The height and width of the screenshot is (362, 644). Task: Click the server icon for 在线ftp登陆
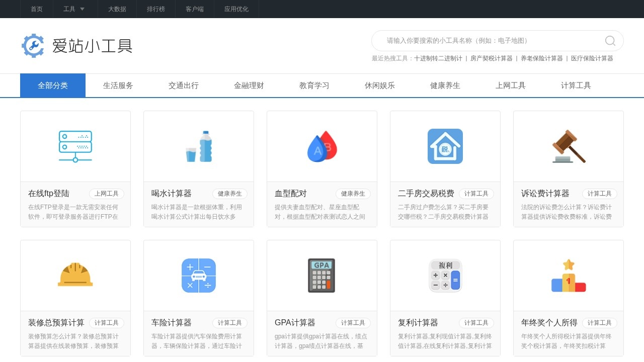click(75, 146)
